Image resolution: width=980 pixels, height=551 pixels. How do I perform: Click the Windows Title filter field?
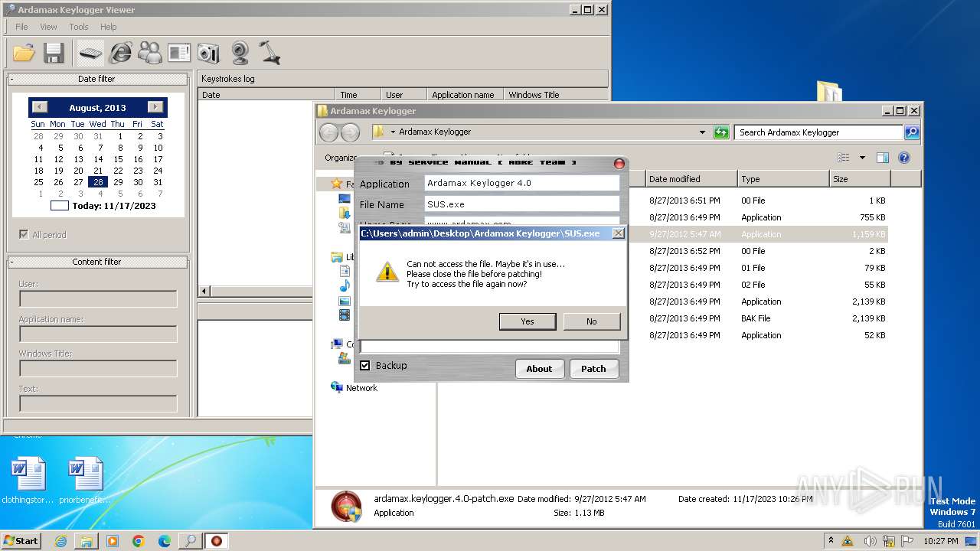click(98, 369)
